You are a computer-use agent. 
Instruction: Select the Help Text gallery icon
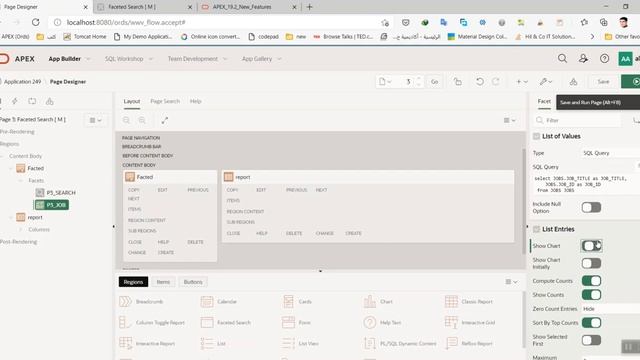[370, 322]
